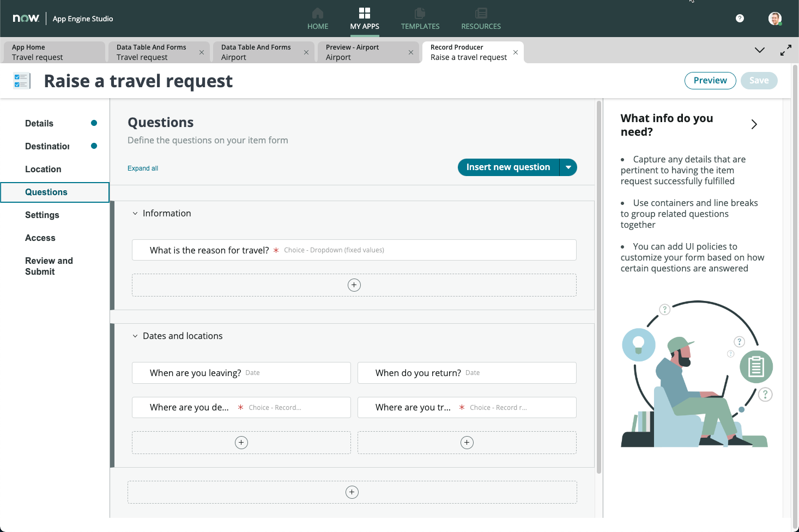Open the user profile avatar
The height and width of the screenshot is (532, 799).
tap(775, 19)
